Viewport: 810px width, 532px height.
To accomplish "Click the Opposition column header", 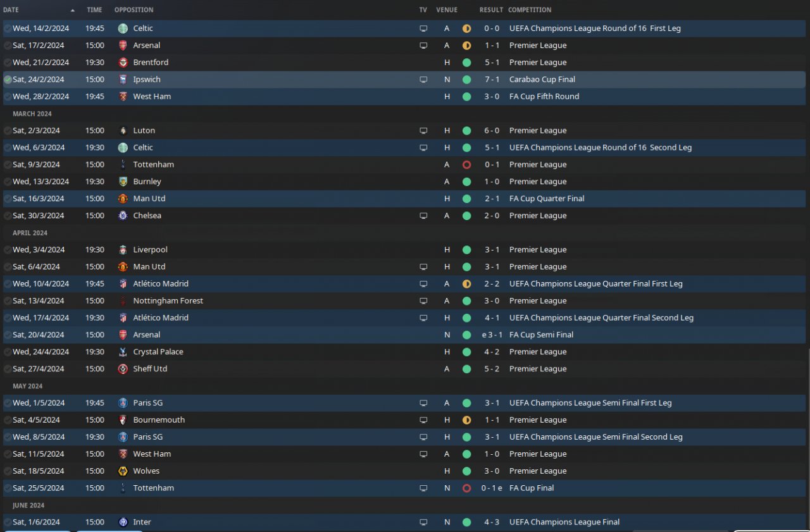I will 134,10.
